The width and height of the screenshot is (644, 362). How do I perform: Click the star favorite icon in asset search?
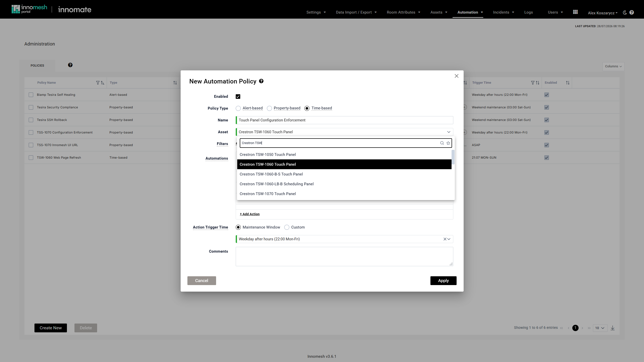pos(448,143)
